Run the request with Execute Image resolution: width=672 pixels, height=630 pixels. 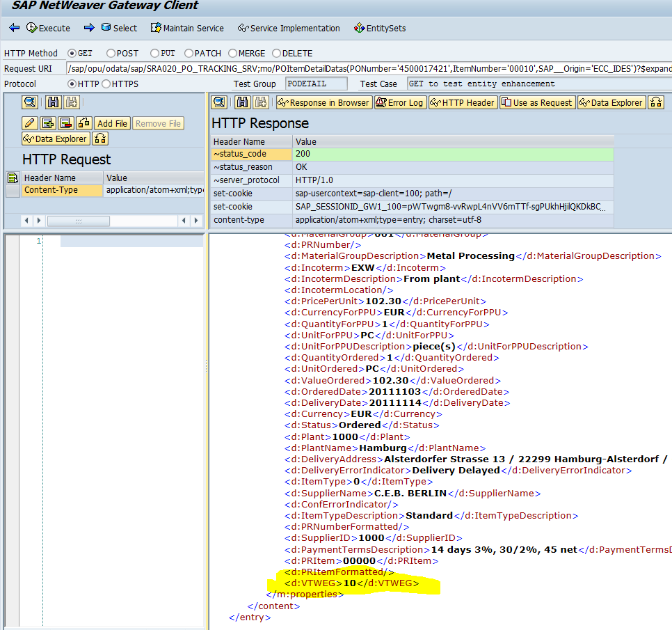tap(48, 28)
